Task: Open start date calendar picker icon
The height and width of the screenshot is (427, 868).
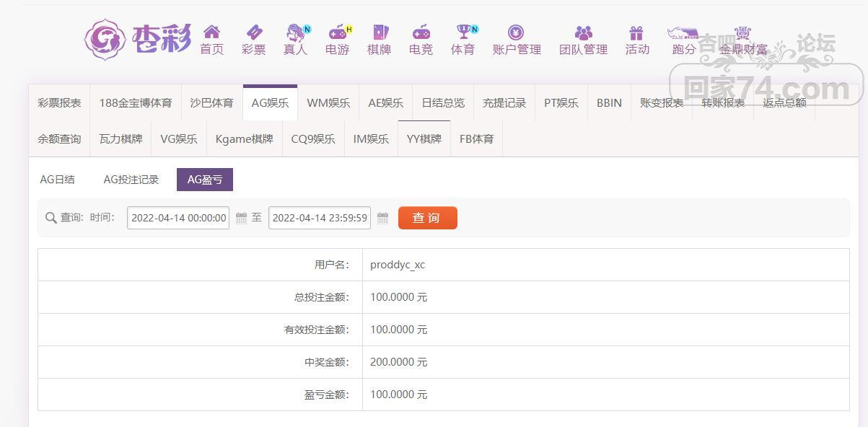Action: click(x=242, y=218)
